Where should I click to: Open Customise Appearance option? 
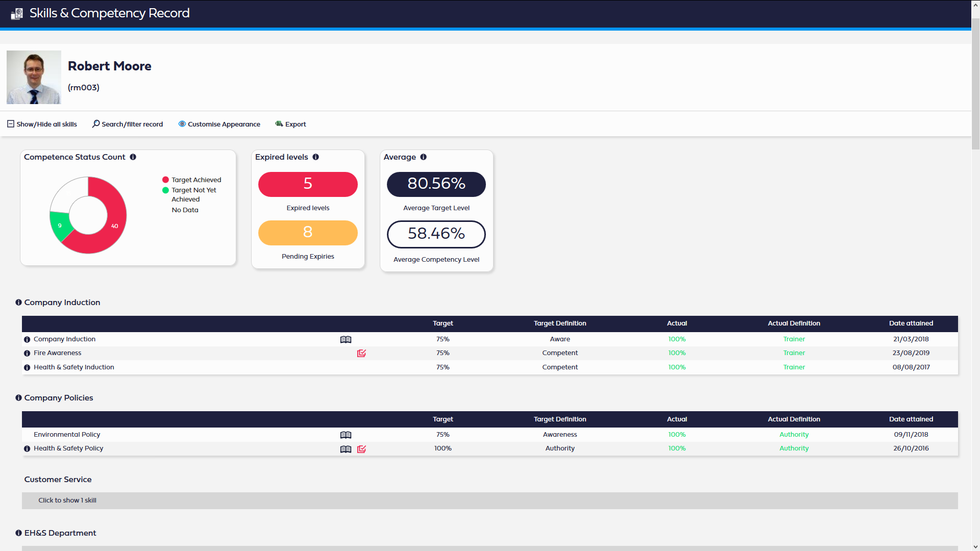pos(219,124)
